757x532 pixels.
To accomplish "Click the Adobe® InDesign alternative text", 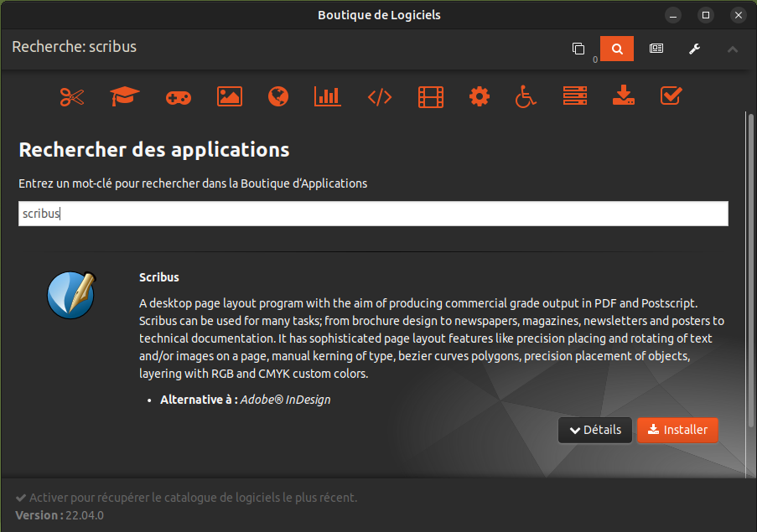I will [x=285, y=400].
